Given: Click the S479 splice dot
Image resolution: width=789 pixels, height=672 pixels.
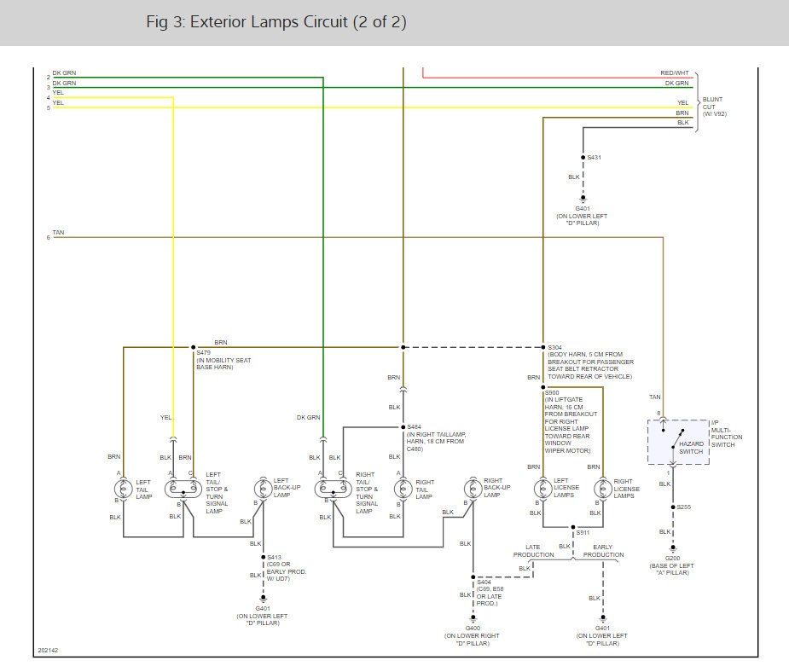Looking at the screenshot, I should [x=194, y=347].
